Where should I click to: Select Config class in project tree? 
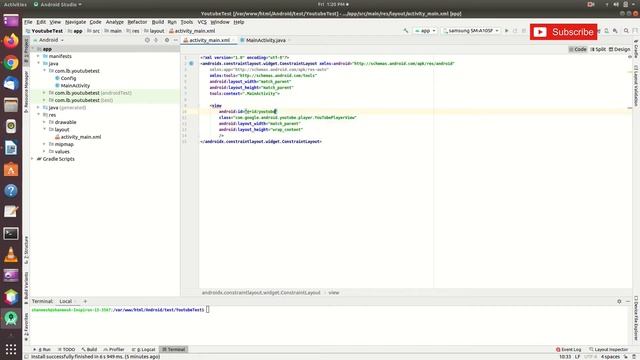68,78
